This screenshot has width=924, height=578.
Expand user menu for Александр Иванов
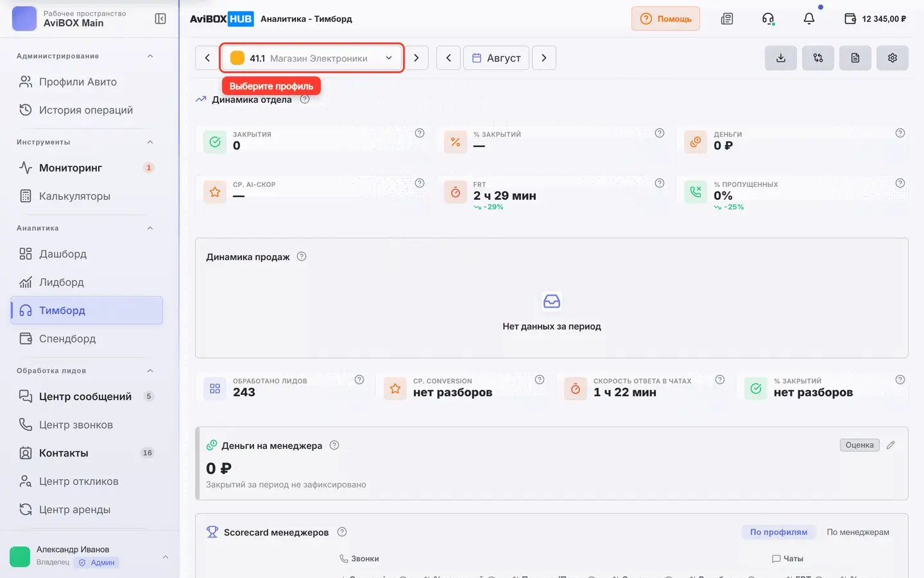[166, 557]
